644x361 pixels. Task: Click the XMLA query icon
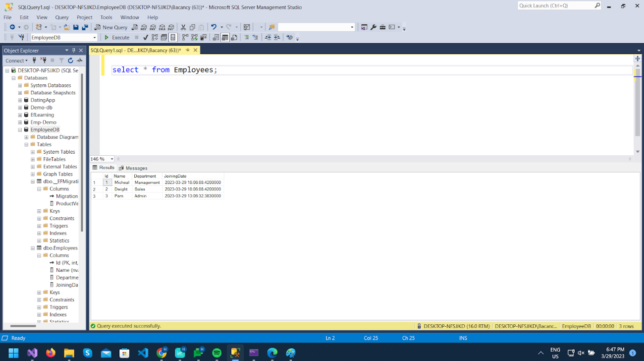(x=161, y=27)
